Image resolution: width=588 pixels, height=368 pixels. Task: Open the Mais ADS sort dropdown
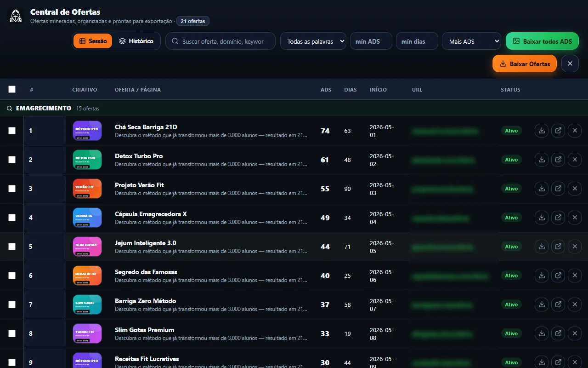click(472, 41)
